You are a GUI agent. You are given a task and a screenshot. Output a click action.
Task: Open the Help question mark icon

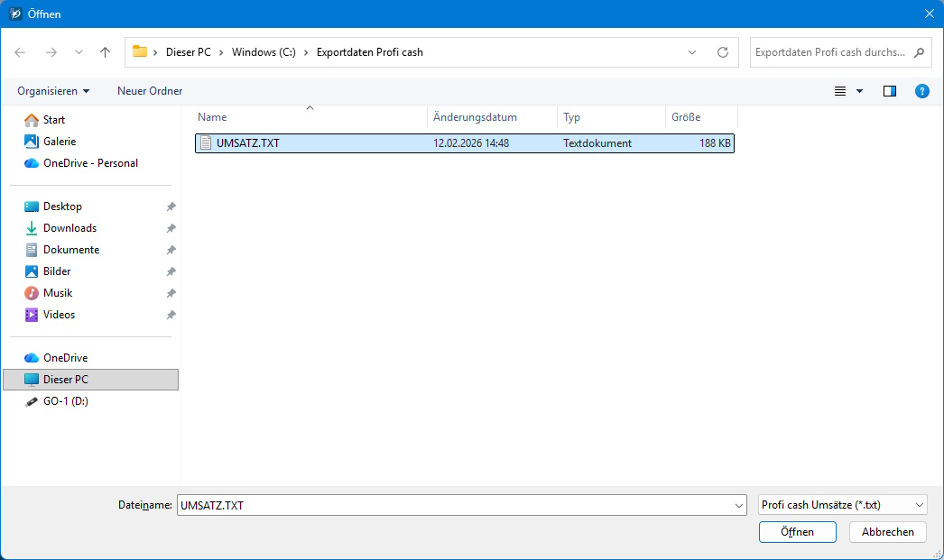921,91
